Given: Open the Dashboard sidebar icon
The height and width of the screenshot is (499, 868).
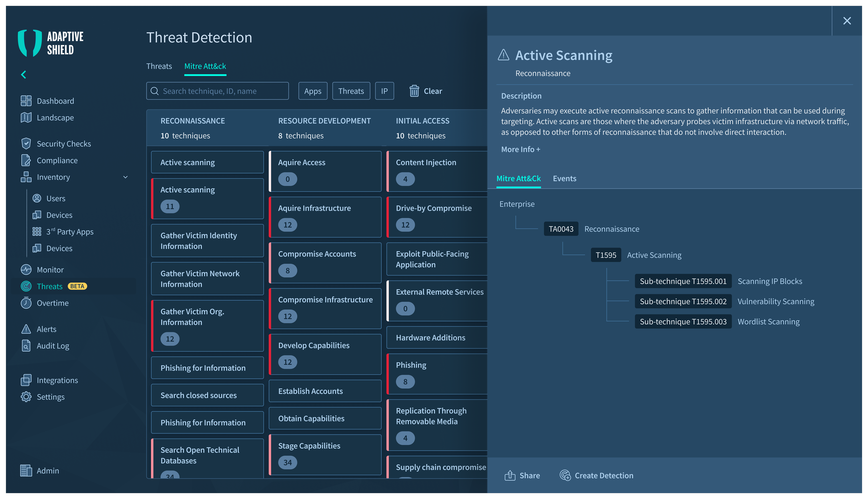Looking at the screenshot, I should click(26, 101).
